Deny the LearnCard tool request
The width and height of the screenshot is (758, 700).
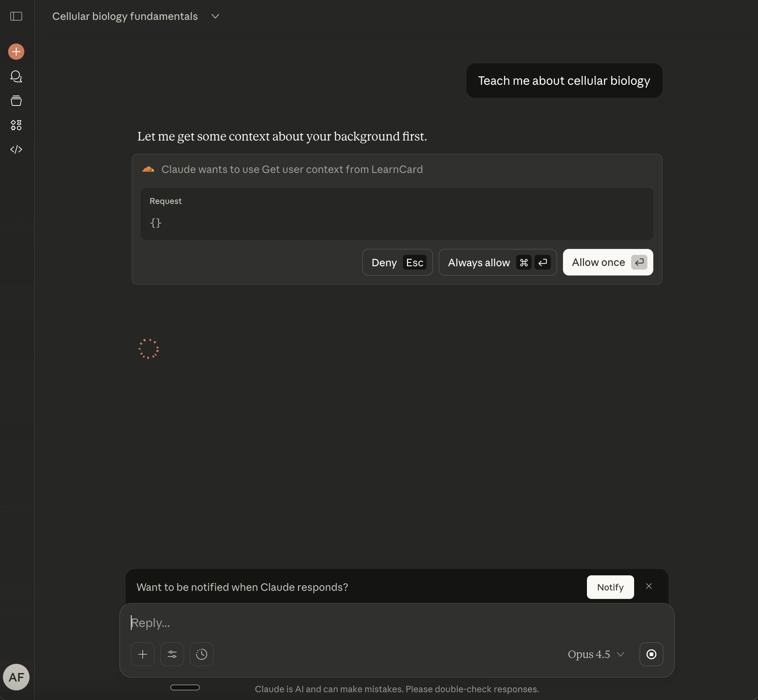pyautogui.click(x=397, y=262)
